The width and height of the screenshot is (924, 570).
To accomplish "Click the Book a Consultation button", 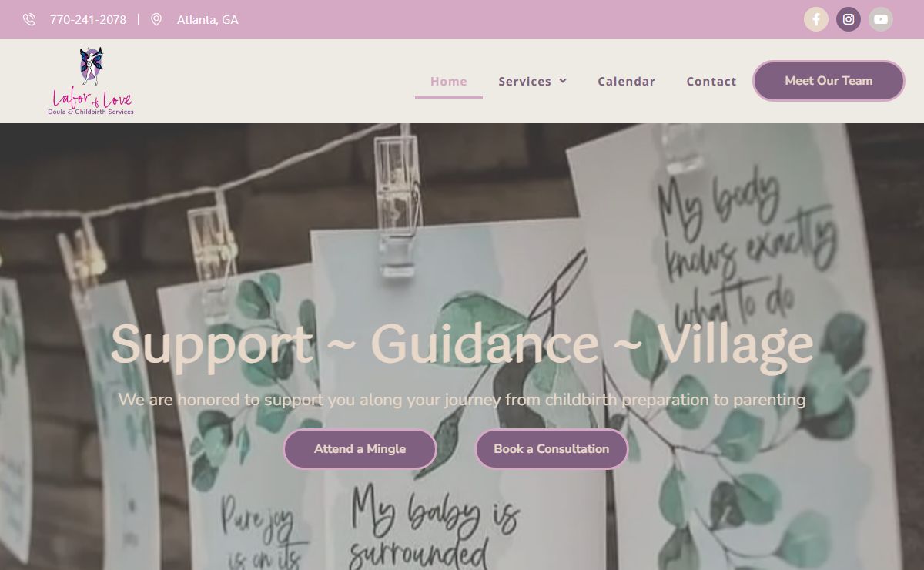I will (551, 449).
